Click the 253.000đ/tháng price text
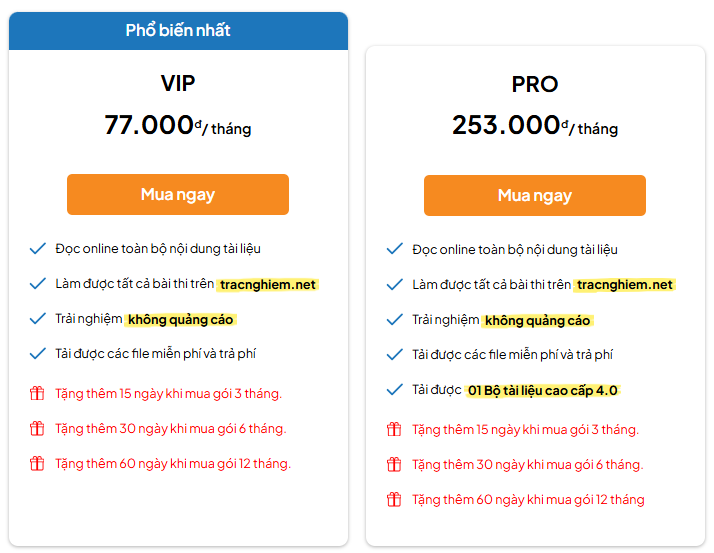Image resolution: width=714 pixels, height=553 pixels. point(535,125)
